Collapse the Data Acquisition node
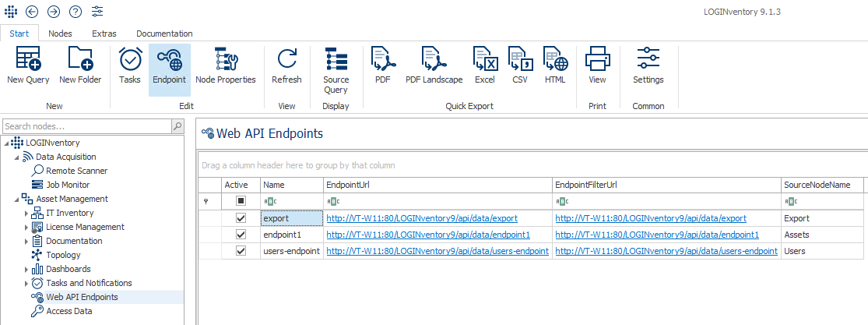Screen dimensions: 868x325 coord(17,157)
